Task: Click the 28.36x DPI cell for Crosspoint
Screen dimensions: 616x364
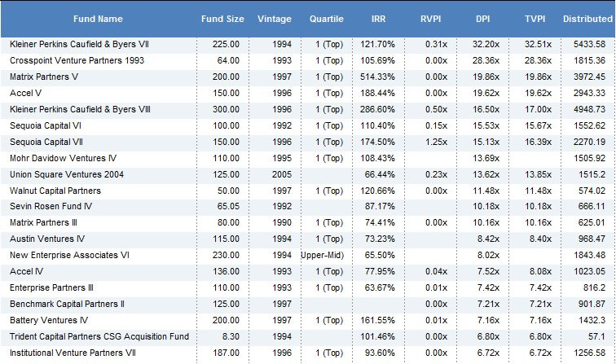Action: [486, 61]
